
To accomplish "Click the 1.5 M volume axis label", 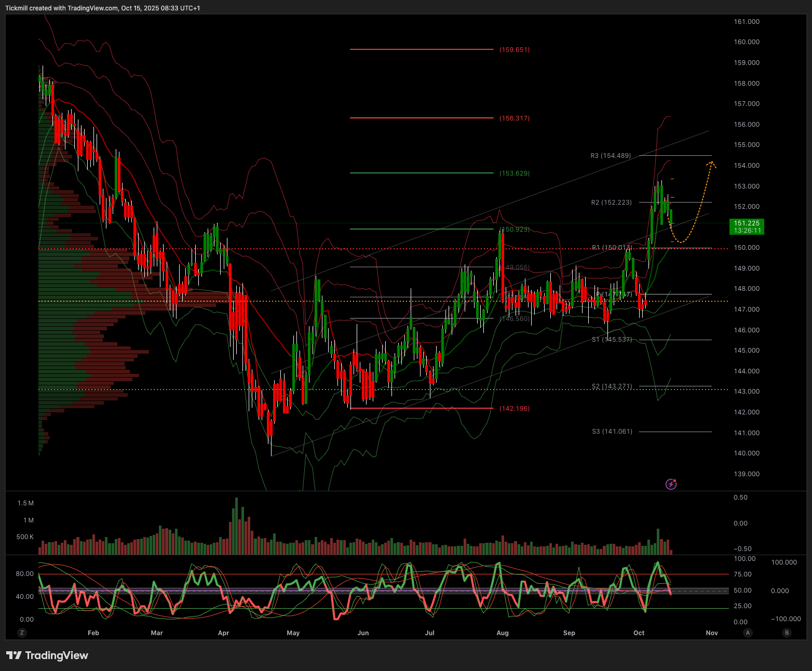I will click(x=25, y=503).
